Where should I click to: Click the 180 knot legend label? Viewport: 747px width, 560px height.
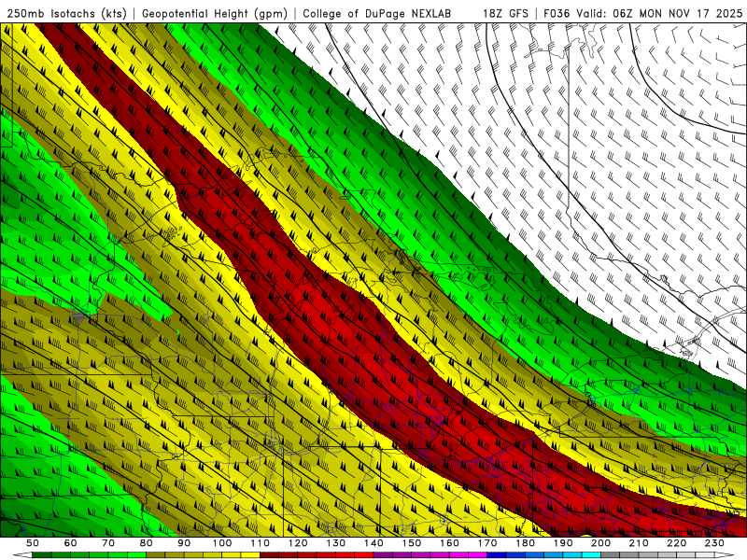click(525, 543)
